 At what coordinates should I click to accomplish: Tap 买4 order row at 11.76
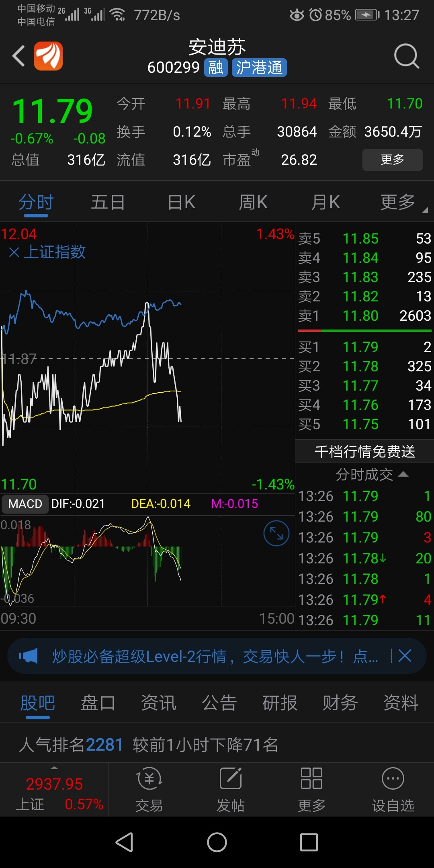(365, 405)
